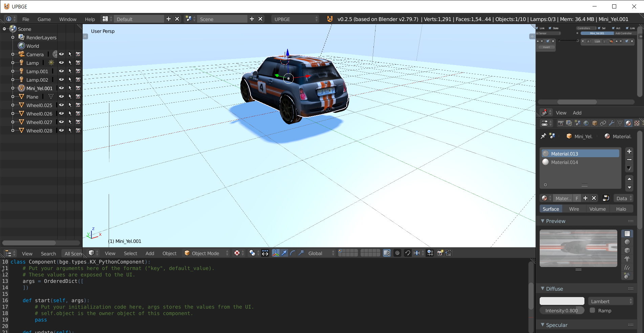Viewport: 644px width, 333px height.
Task: Switch material type to Volume
Action: click(x=598, y=209)
